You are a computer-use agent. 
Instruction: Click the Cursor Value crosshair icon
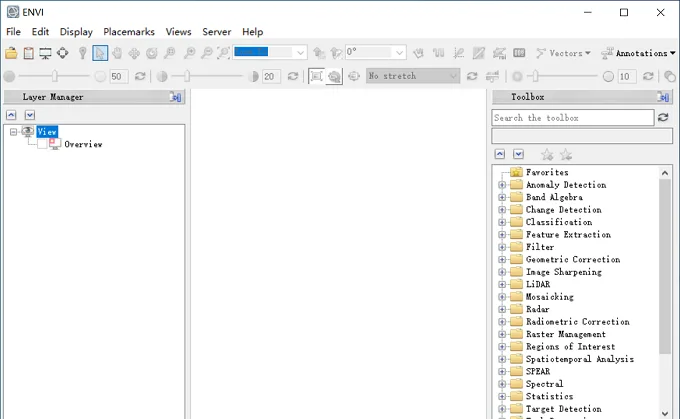point(62,53)
